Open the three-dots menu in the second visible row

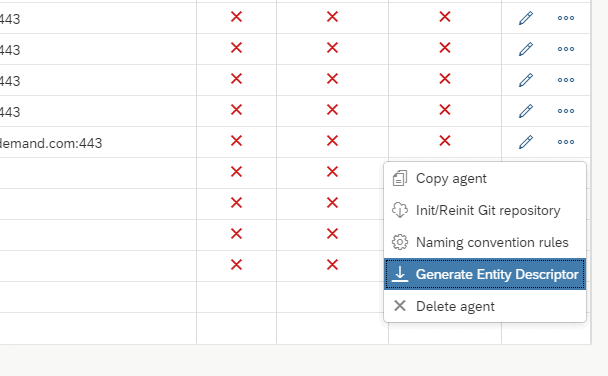tap(566, 49)
